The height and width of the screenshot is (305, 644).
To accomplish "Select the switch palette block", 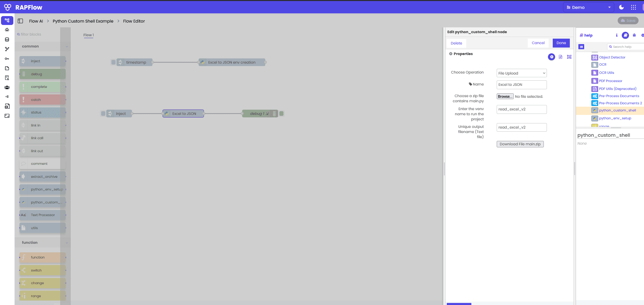I will [42, 270].
